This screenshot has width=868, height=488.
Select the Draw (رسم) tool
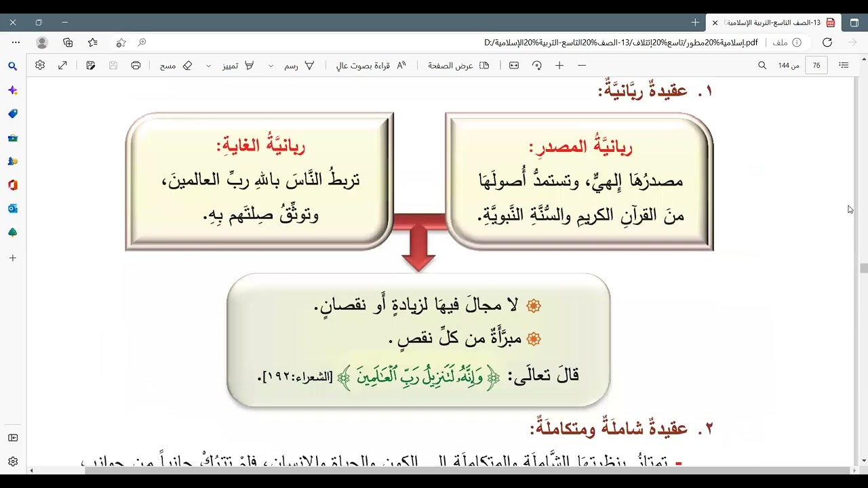[299, 65]
